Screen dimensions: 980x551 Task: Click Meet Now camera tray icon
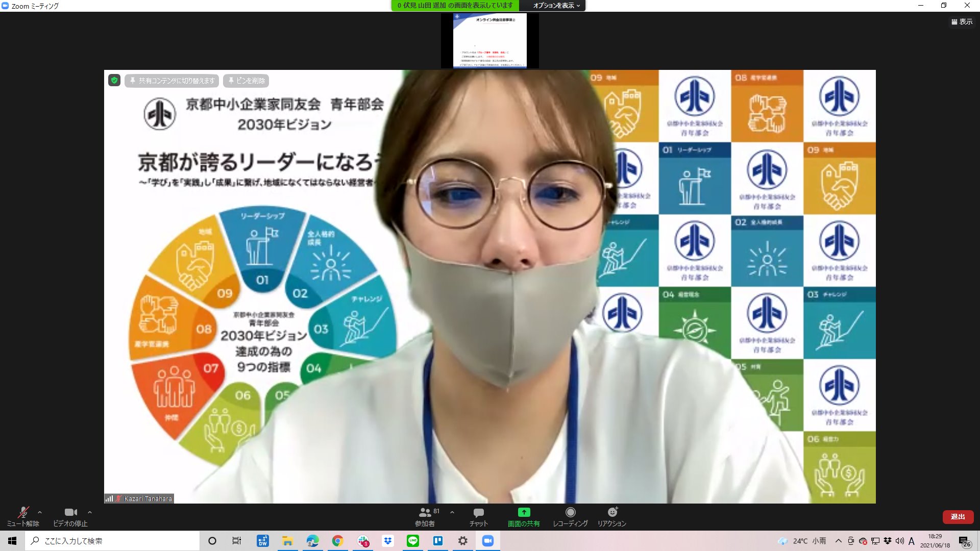(x=850, y=541)
